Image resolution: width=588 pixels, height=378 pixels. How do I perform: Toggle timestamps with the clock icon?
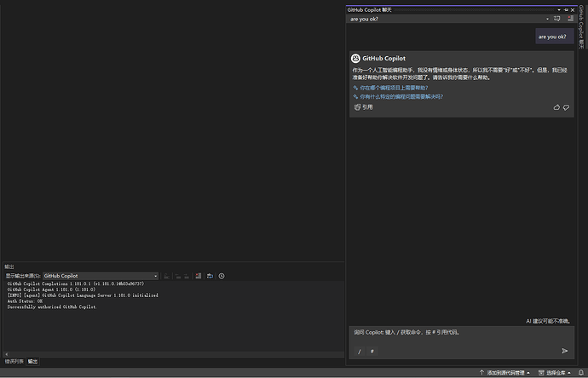[222, 276]
